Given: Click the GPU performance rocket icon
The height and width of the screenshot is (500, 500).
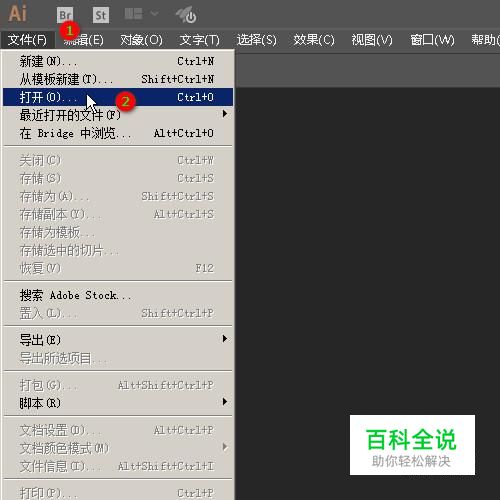Looking at the screenshot, I should pos(186,15).
